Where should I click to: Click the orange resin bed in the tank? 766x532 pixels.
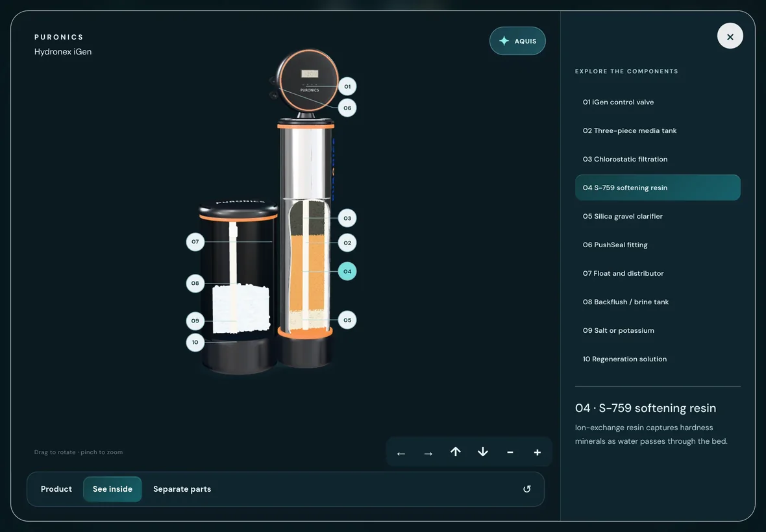(307, 273)
